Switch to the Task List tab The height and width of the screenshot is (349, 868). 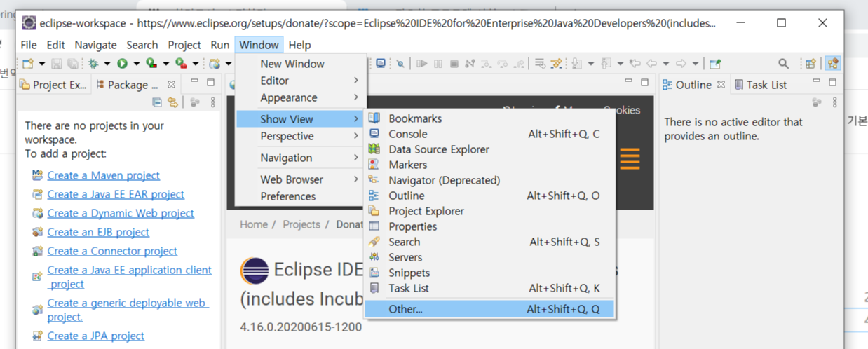coord(759,85)
